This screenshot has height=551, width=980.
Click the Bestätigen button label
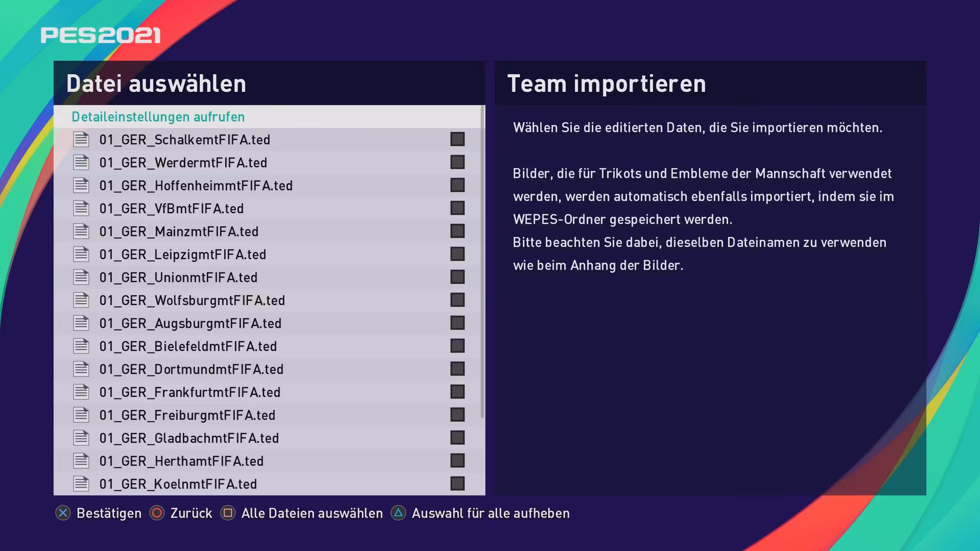(x=108, y=513)
